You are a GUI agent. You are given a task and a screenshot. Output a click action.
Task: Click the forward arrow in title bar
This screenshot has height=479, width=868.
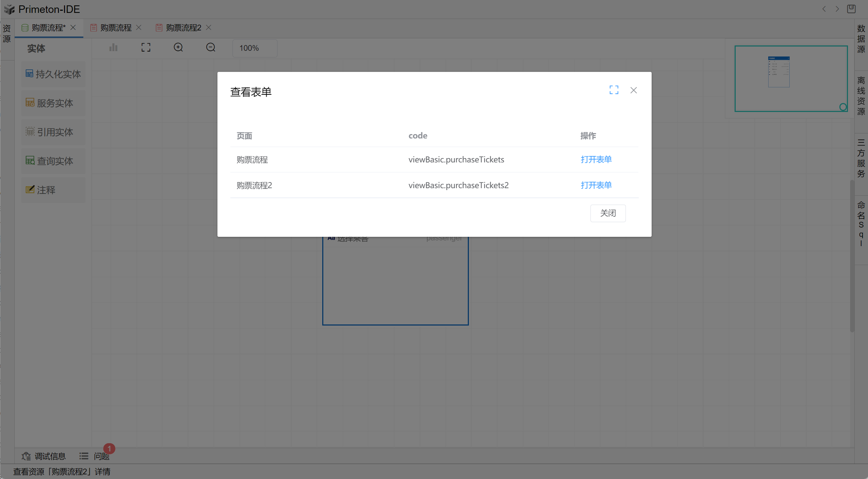[x=837, y=9]
